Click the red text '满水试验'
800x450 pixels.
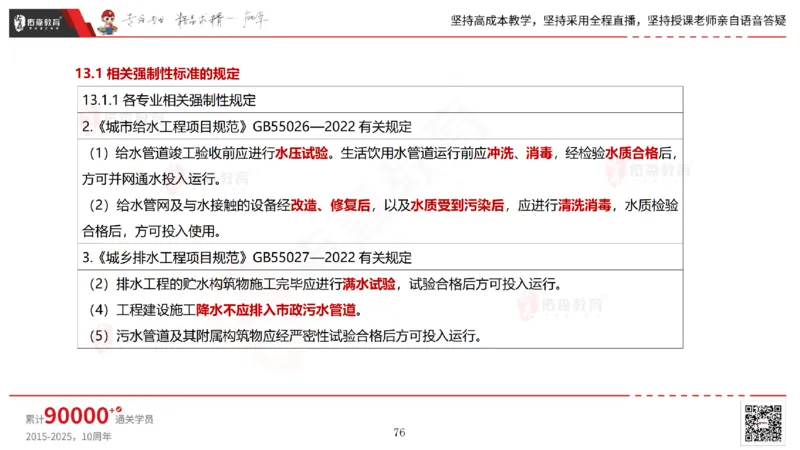pyautogui.click(x=369, y=284)
